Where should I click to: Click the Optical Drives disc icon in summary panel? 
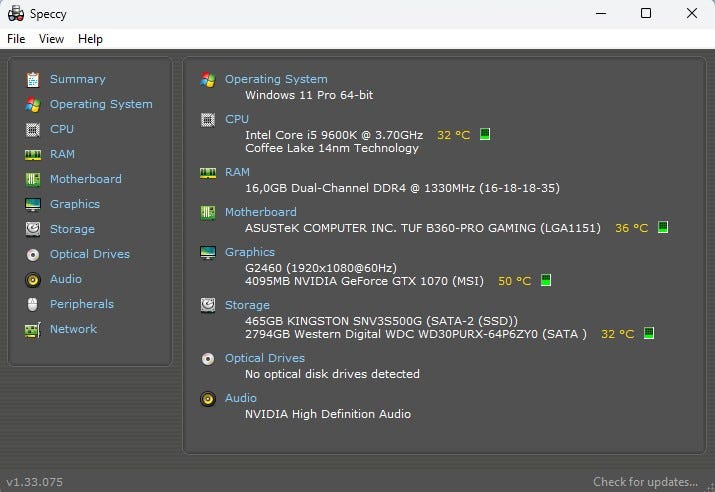point(208,359)
